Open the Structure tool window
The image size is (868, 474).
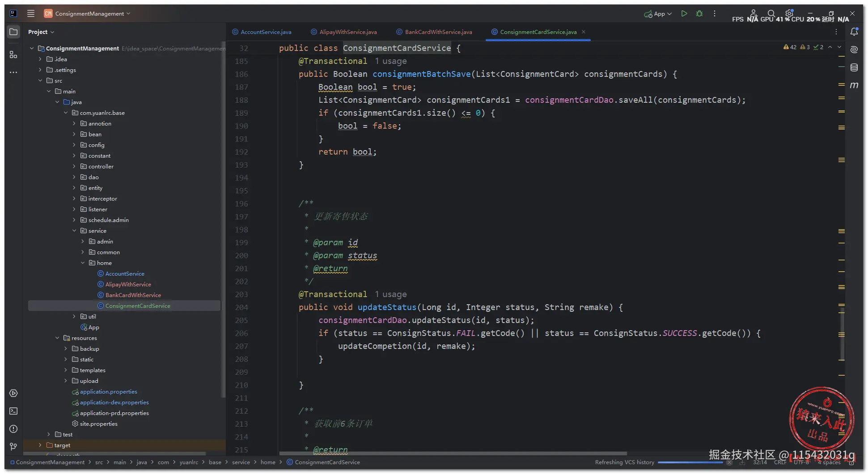pyautogui.click(x=13, y=55)
